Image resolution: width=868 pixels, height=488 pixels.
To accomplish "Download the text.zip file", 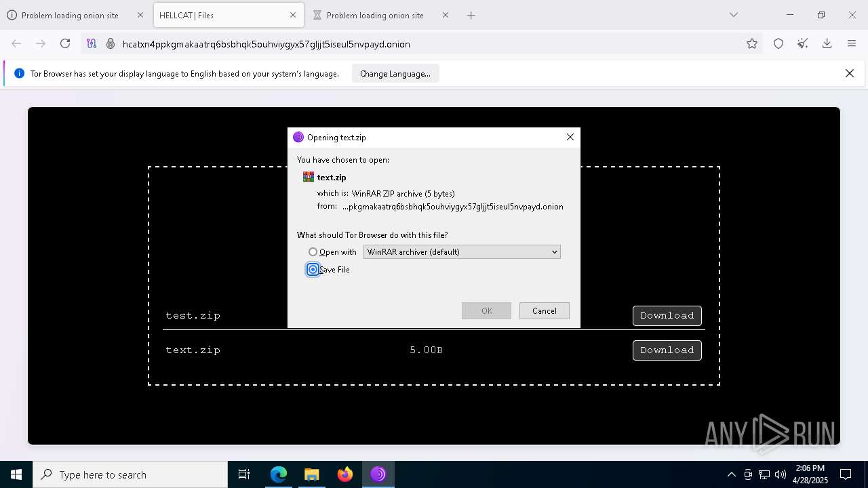I will [x=667, y=350].
